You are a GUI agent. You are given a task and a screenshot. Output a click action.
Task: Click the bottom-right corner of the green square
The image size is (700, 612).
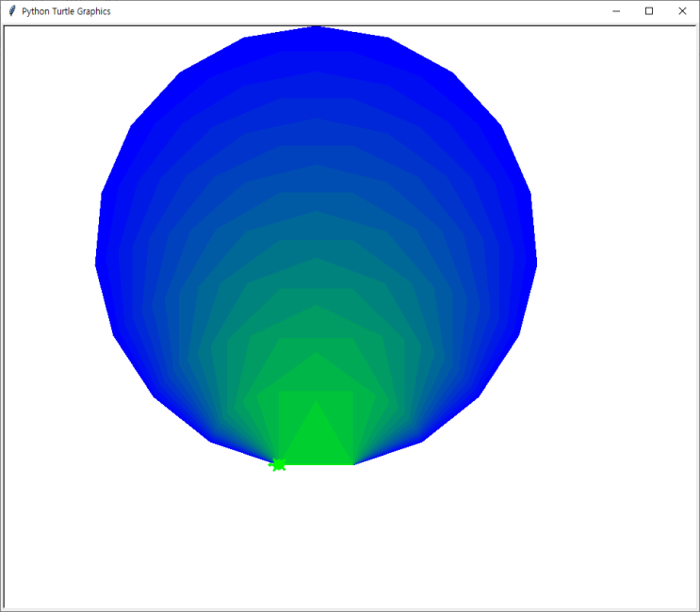tap(352, 463)
